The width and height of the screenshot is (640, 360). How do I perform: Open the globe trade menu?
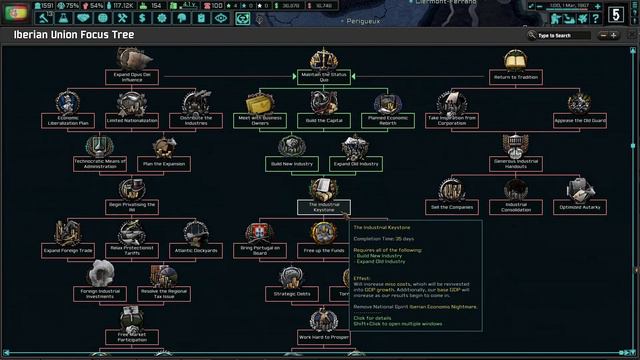(x=103, y=18)
